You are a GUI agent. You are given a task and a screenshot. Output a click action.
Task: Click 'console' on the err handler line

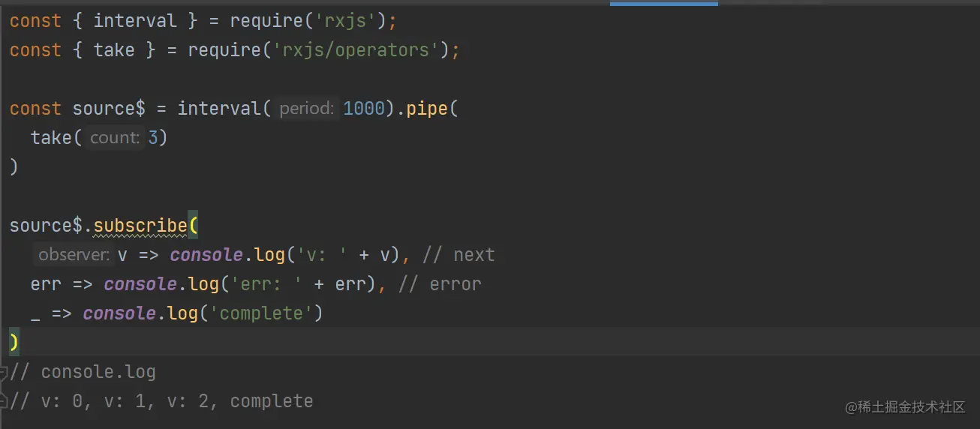[x=140, y=284]
